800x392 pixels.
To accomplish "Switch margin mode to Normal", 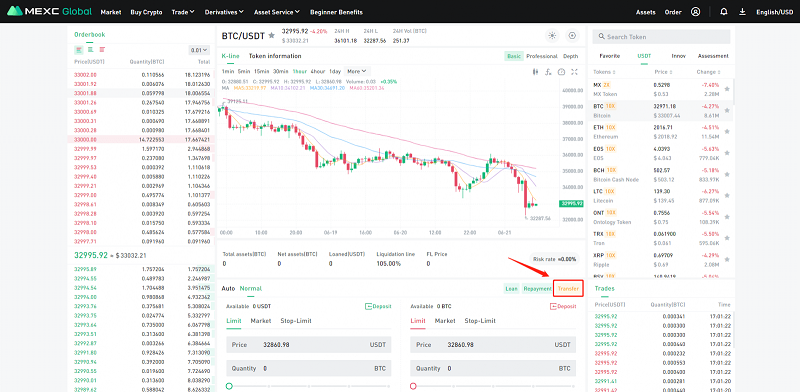I will pyautogui.click(x=251, y=288).
